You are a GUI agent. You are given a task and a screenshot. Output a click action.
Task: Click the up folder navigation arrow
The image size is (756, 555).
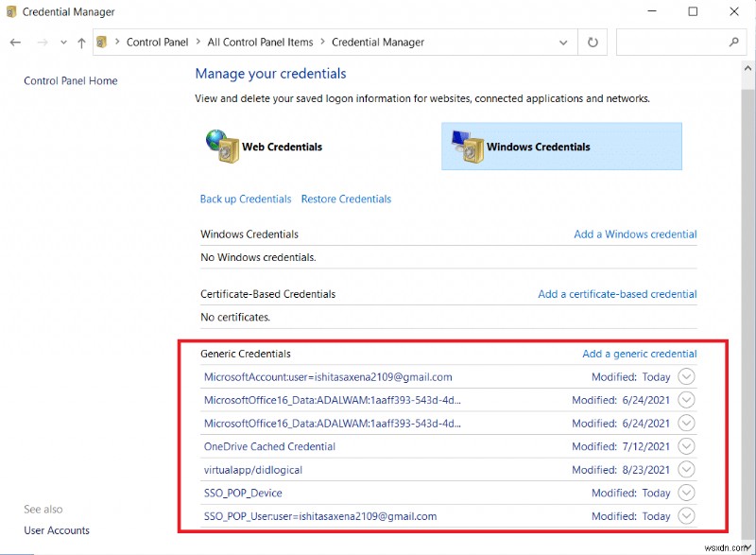click(81, 42)
